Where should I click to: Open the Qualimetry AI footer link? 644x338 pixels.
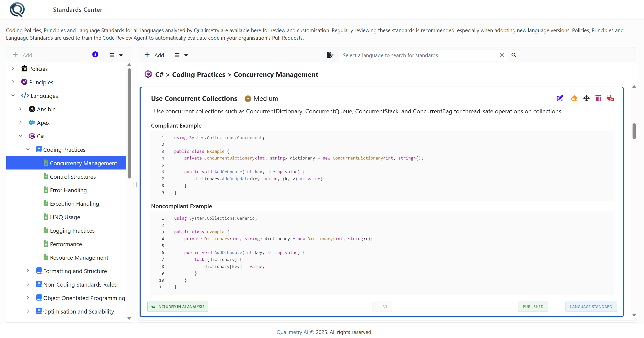[x=292, y=332]
